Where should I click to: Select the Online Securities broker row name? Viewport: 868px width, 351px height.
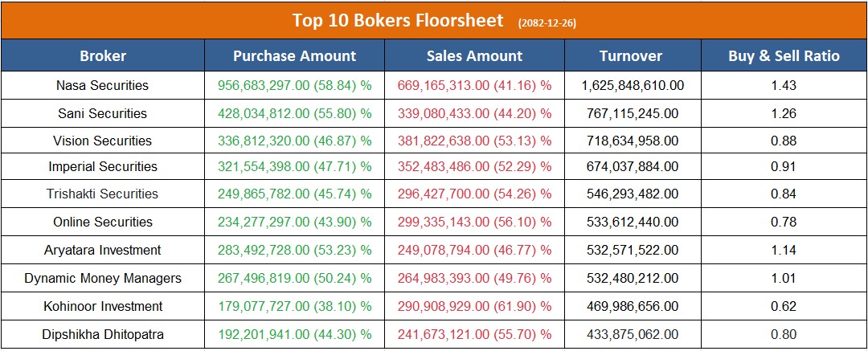[103, 222]
